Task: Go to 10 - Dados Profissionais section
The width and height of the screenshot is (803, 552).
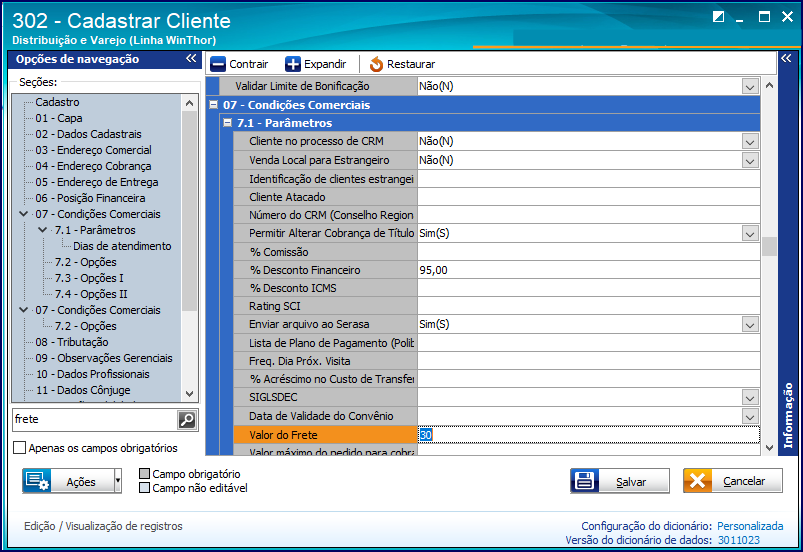Action: tap(93, 374)
